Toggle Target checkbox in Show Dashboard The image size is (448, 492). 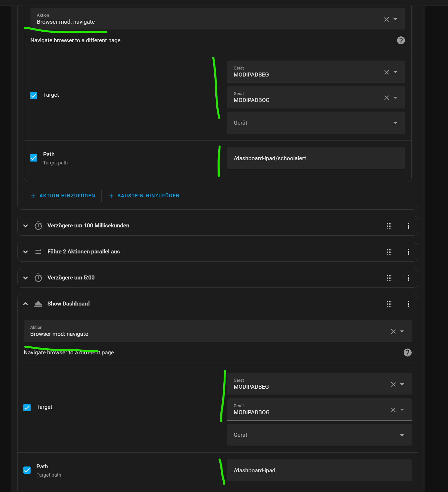[x=27, y=408]
